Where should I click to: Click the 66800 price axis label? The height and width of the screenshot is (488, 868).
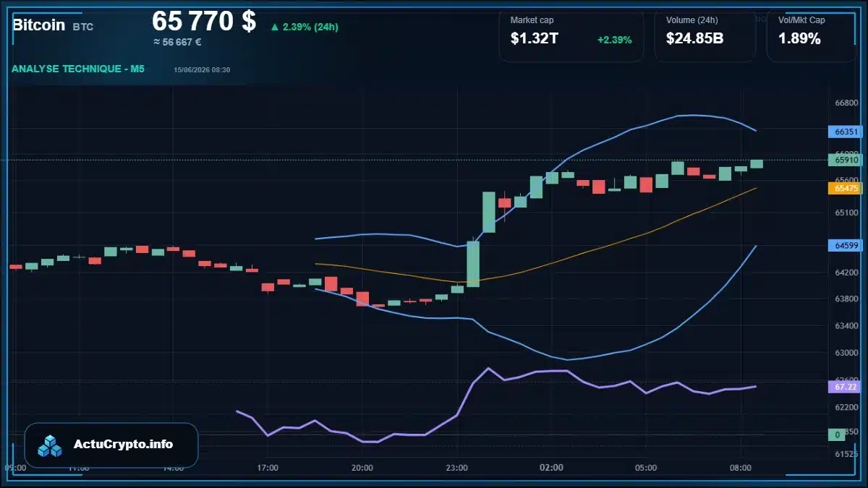coord(846,103)
